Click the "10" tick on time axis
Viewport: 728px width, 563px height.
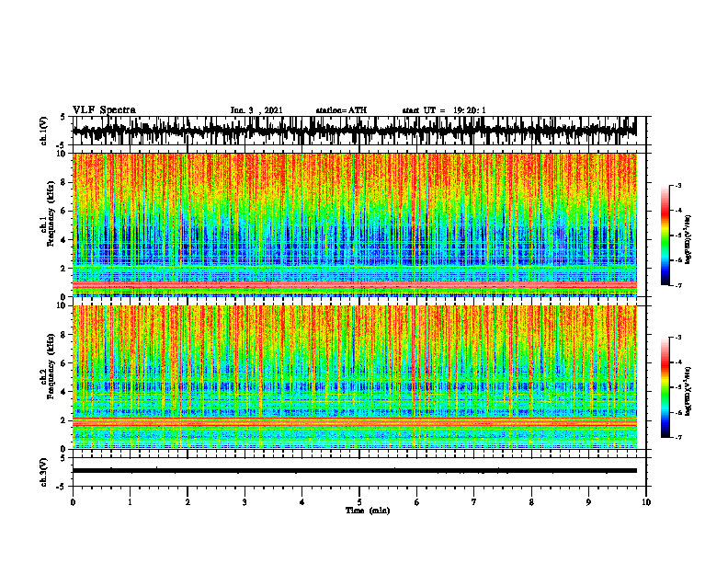click(x=646, y=502)
